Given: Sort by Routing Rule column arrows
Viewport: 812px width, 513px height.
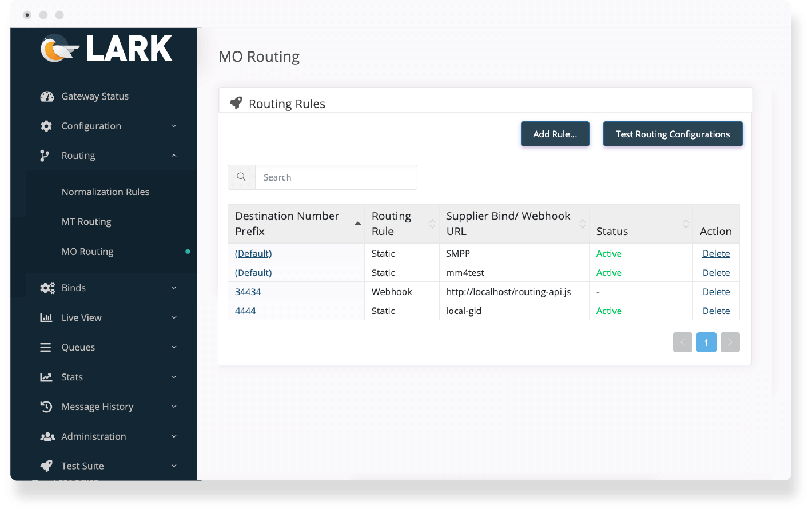Looking at the screenshot, I should tap(432, 224).
